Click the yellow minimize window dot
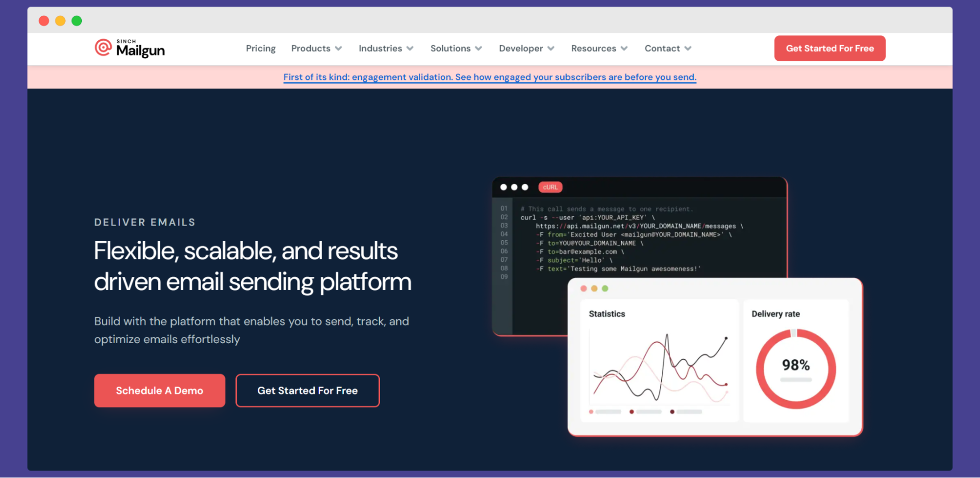The image size is (980, 478). pos(60,21)
